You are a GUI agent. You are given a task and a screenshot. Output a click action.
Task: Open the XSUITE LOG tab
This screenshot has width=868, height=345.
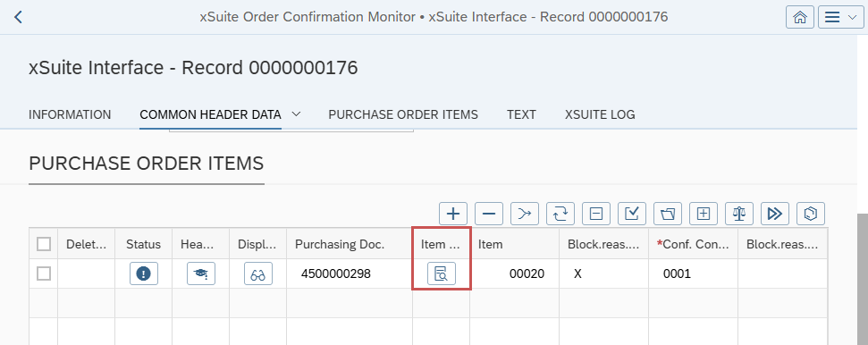[600, 114]
